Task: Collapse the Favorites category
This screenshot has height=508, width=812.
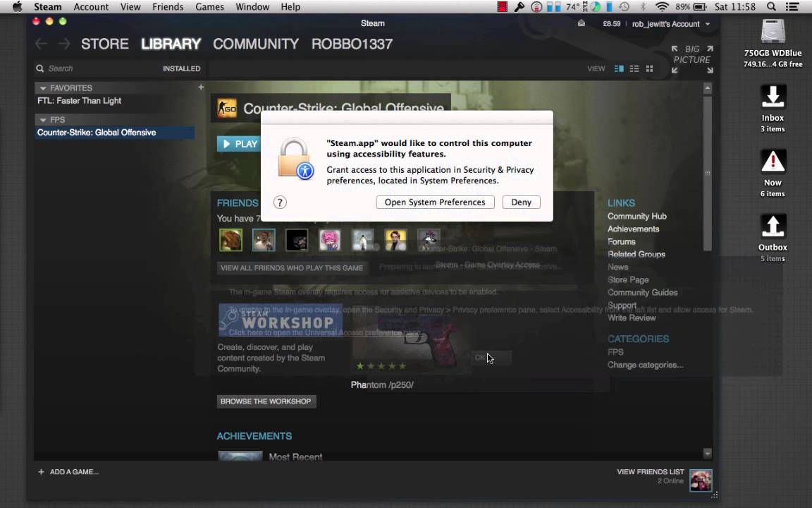Action: coord(43,88)
